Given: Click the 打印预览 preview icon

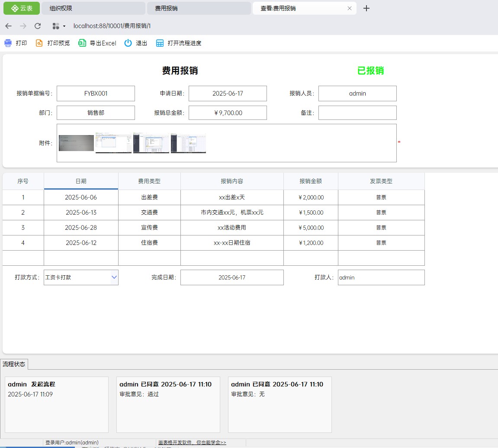Looking at the screenshot, I should (39, 43).
